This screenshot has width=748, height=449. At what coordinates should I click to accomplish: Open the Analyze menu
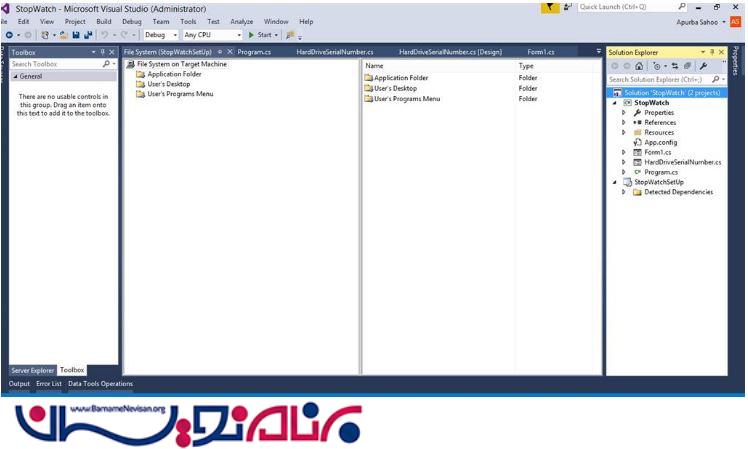(x=241, y=21)
